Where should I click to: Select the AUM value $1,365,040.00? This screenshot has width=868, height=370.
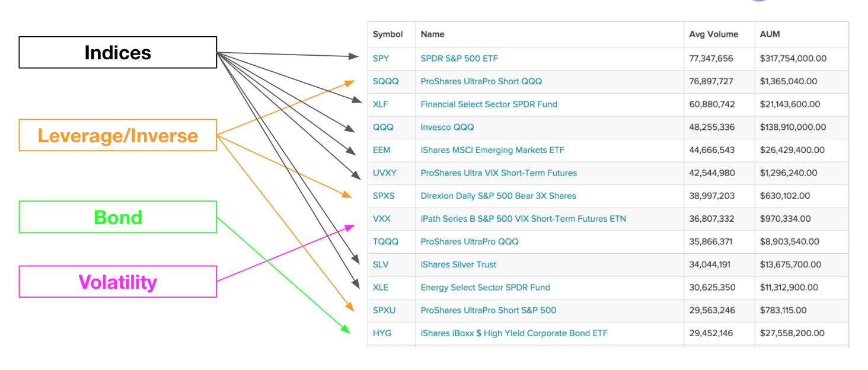[789, 81]
